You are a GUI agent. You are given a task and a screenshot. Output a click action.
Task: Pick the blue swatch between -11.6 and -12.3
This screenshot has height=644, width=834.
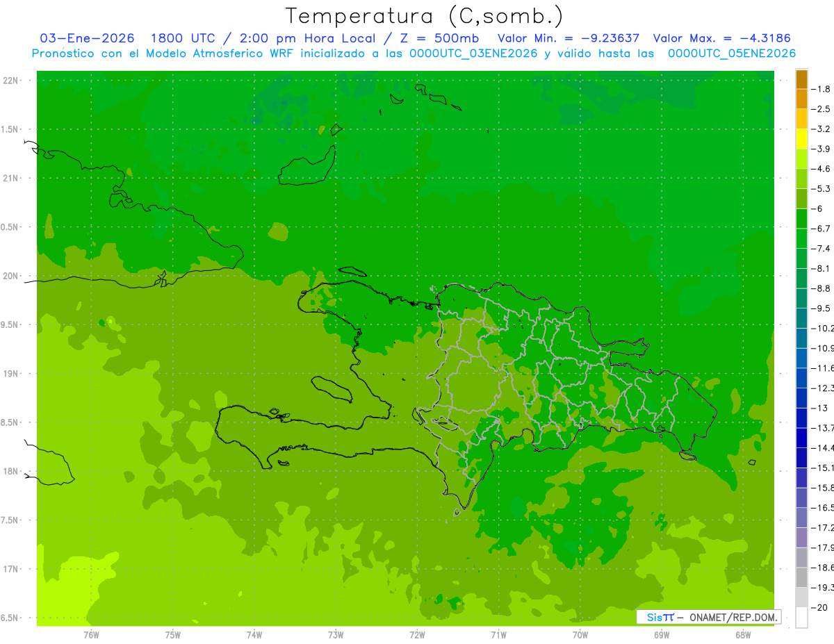tap(801, 378)
